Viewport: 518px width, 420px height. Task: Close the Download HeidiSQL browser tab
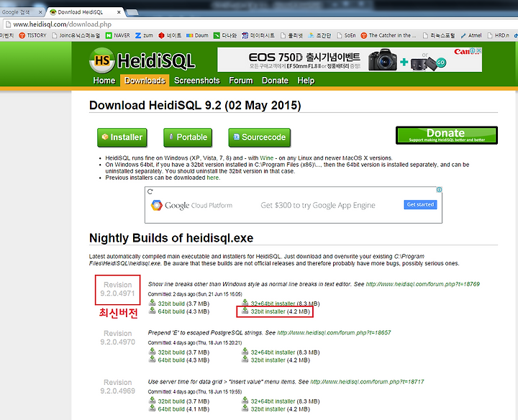coord(119,12)
